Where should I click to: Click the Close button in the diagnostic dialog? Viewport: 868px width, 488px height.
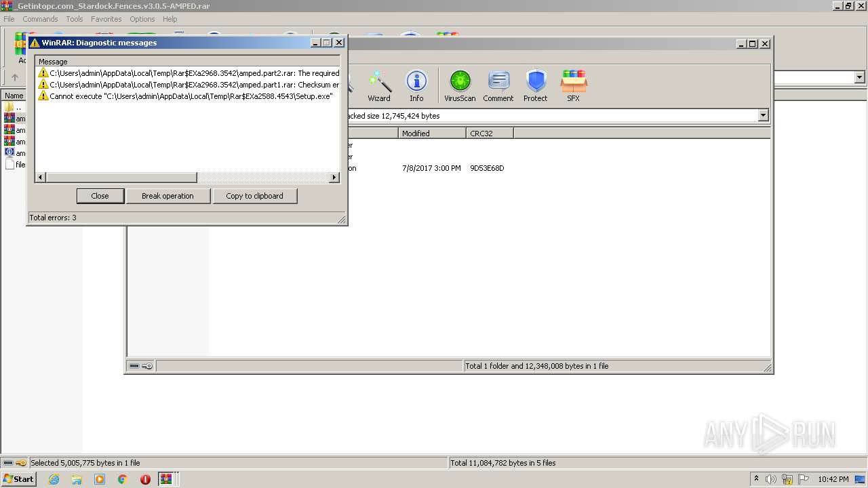[100, 196]
